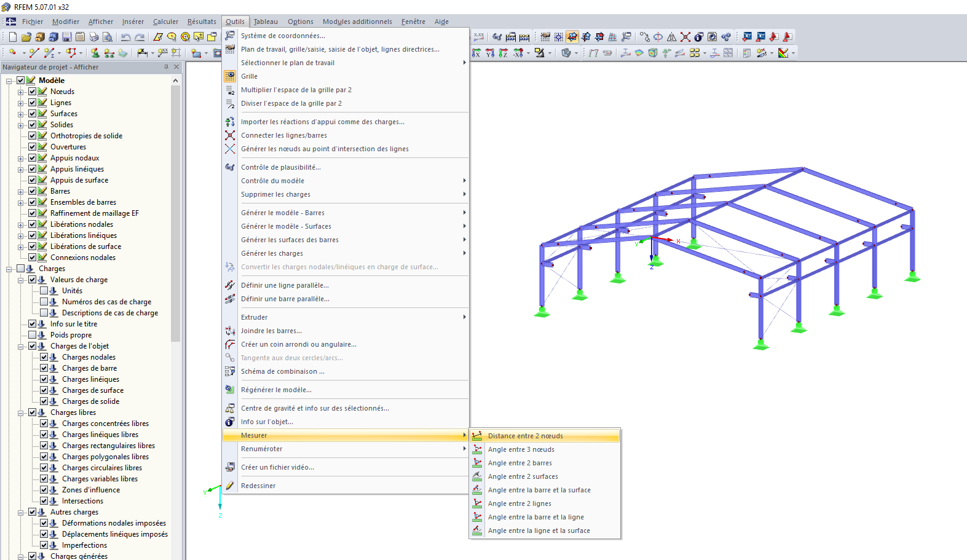Close the Navigateur de projet panel
The height and width of the screenshot is (560, 967).
coord(176,67)
